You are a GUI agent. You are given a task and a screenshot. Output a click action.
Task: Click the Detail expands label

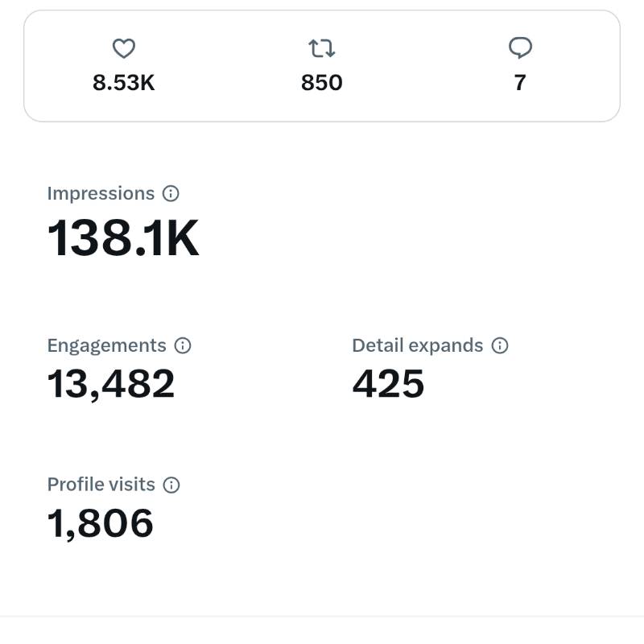417,346
